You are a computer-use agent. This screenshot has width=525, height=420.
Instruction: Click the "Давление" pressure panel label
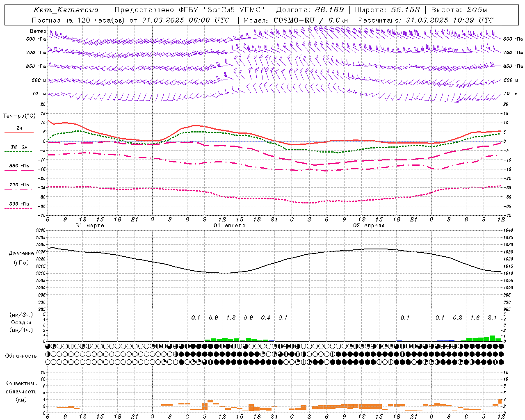21,253
